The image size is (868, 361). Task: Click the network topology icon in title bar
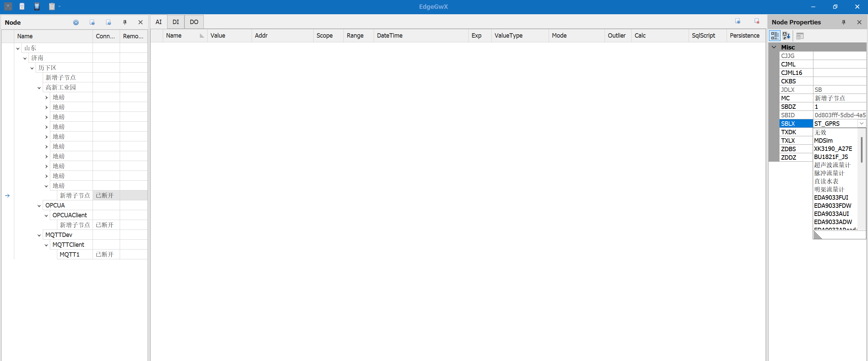(x=8, y=6)
